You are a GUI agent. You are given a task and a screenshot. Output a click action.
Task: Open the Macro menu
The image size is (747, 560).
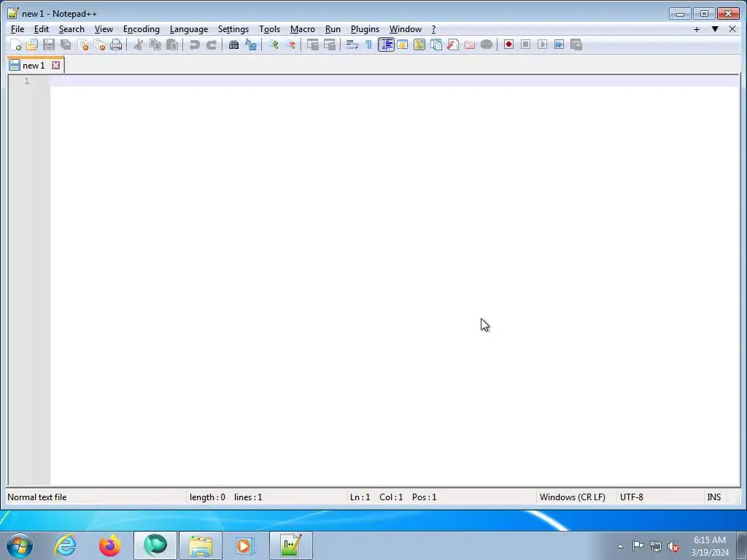point(303,29)
